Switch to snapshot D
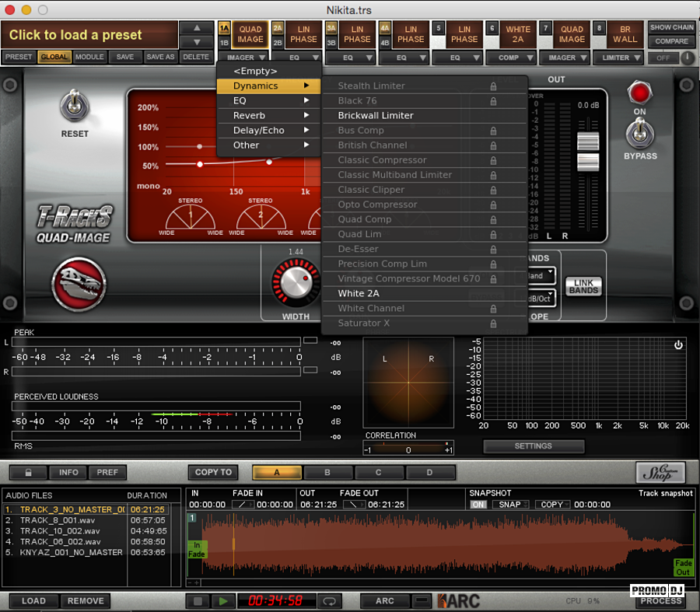 pyautogui.click(x=429, y=472)
